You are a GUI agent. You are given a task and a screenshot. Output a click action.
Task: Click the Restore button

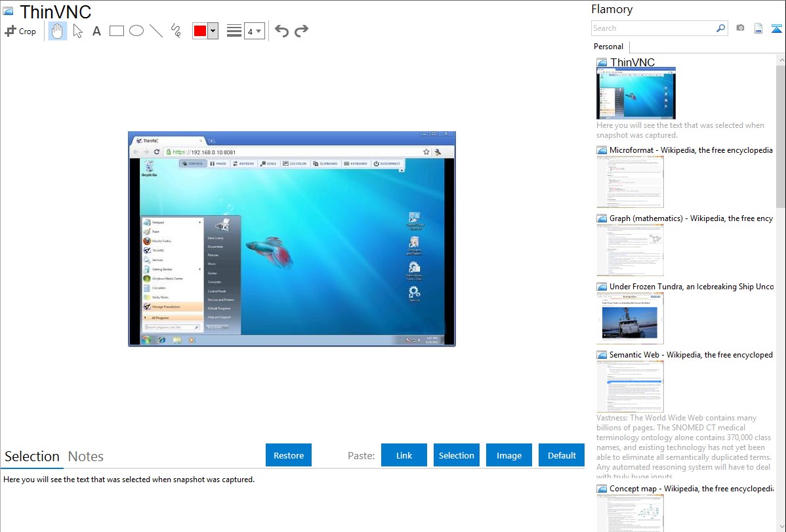pos(289,455)
